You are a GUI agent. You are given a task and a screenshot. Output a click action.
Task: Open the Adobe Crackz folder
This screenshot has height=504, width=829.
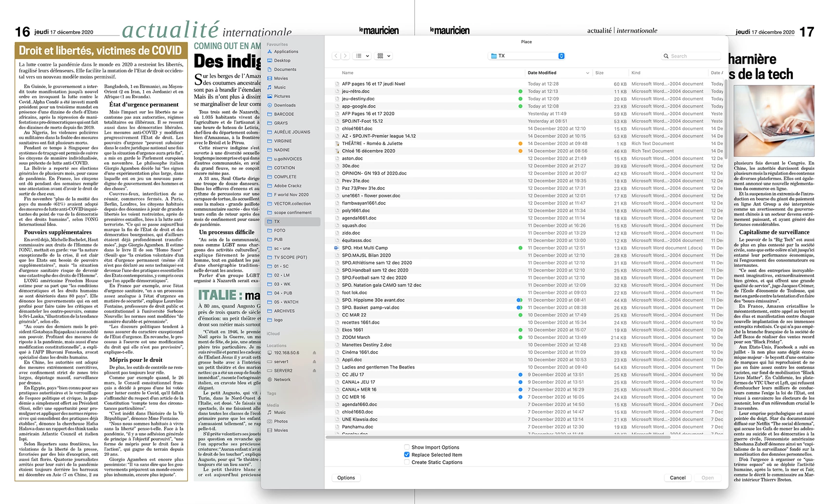(288, 186)
